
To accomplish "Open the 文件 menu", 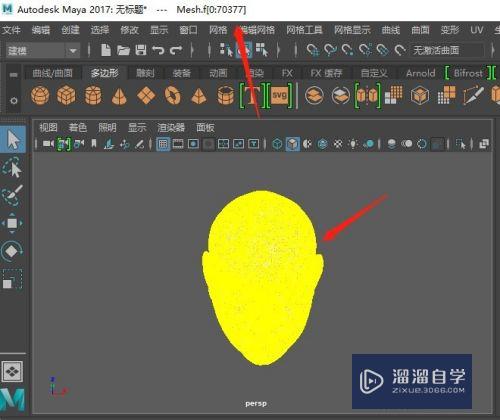I will click(x=11, y=30).
